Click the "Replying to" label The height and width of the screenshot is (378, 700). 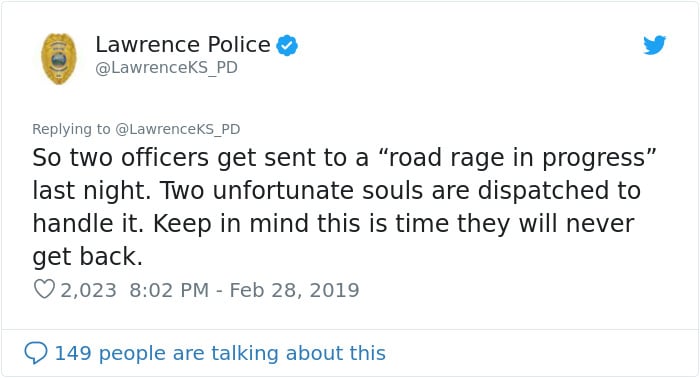[71, 129]
